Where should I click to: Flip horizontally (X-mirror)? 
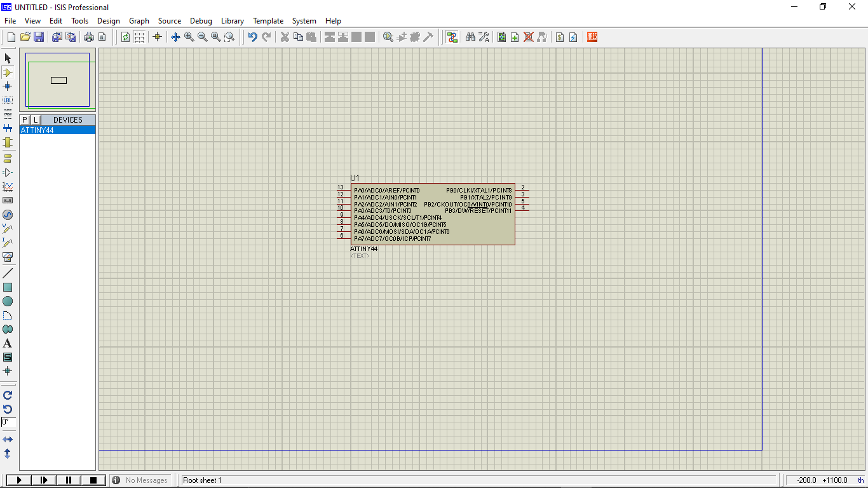point(8,439)
